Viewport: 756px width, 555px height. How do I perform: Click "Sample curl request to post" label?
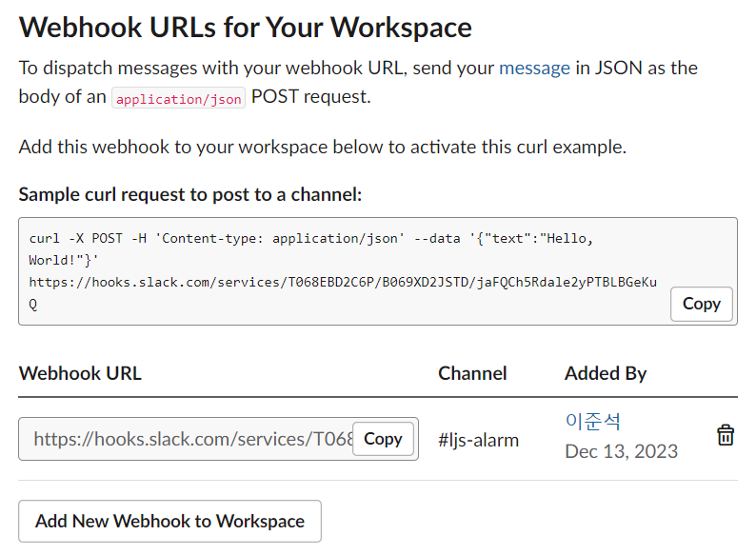(x=190, y=194)
